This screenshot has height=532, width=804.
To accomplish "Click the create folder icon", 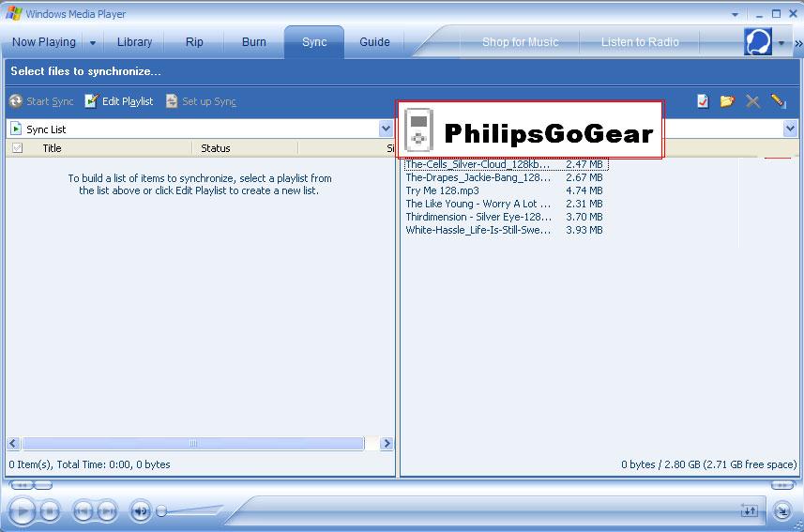I will tap(727, 101).
